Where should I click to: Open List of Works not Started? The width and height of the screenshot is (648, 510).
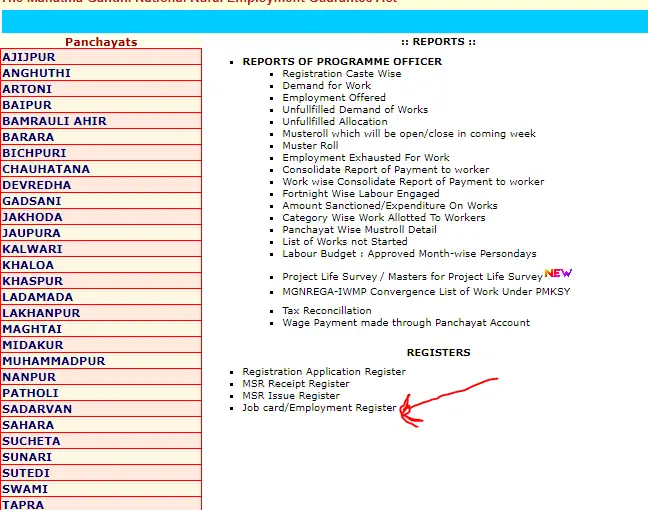[345, 241]
